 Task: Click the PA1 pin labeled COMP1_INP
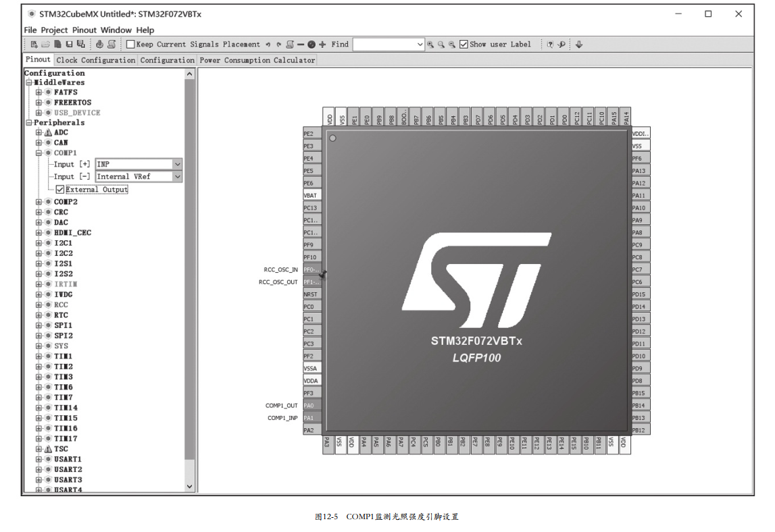pyautogui.click(x=312, y=418)
